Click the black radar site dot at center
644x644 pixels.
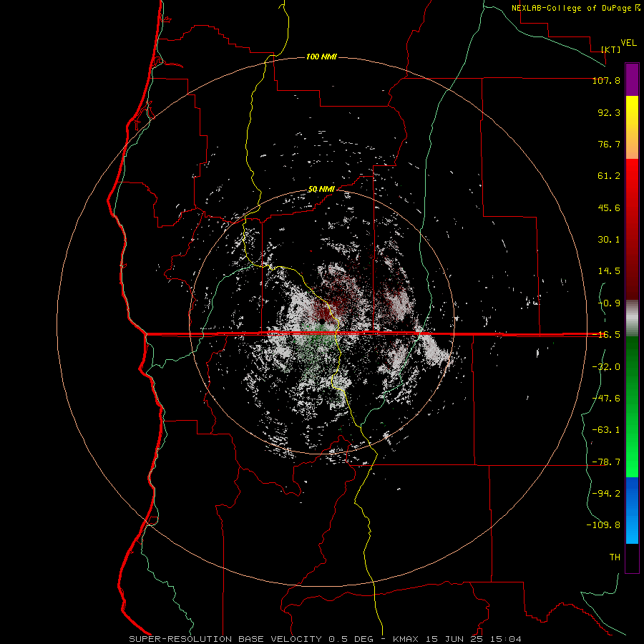pyautogui.click(x=322, y=321)
